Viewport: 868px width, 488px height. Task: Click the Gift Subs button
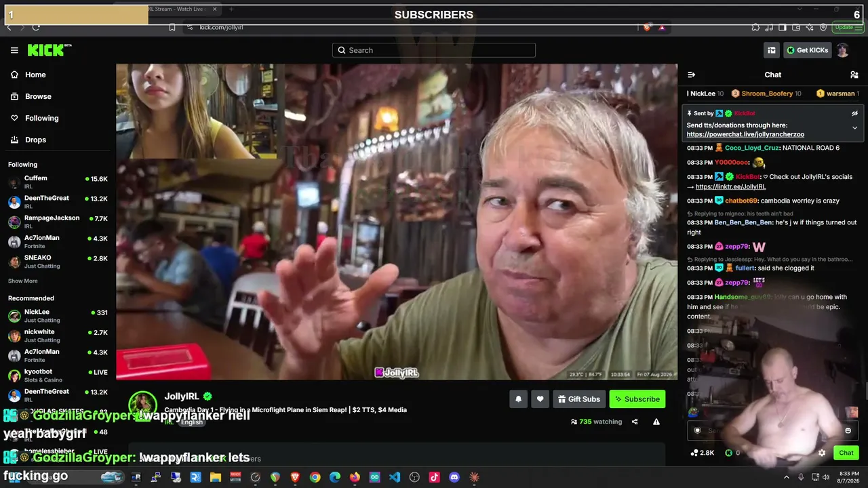579,399
